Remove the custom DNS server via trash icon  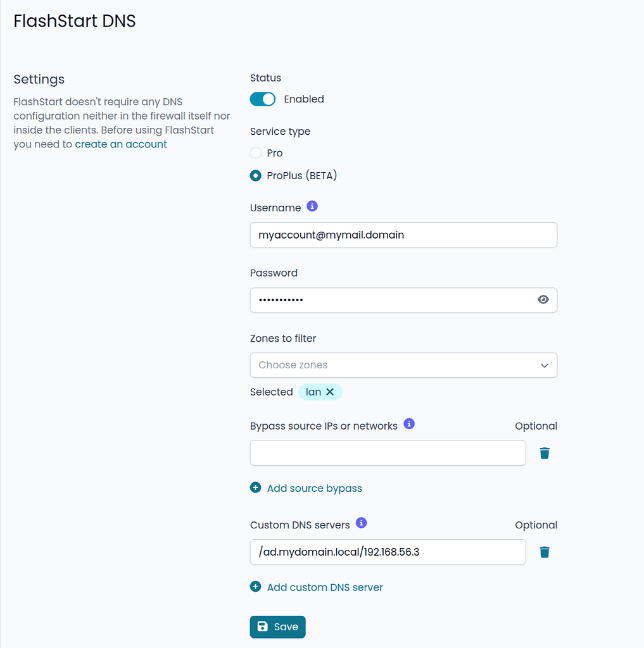point(544,551)
